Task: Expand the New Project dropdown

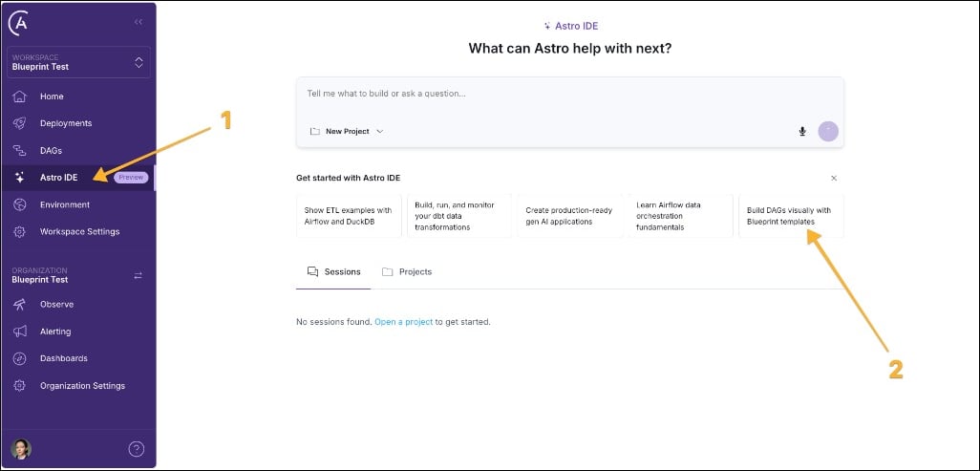Action: pos(347,131)
